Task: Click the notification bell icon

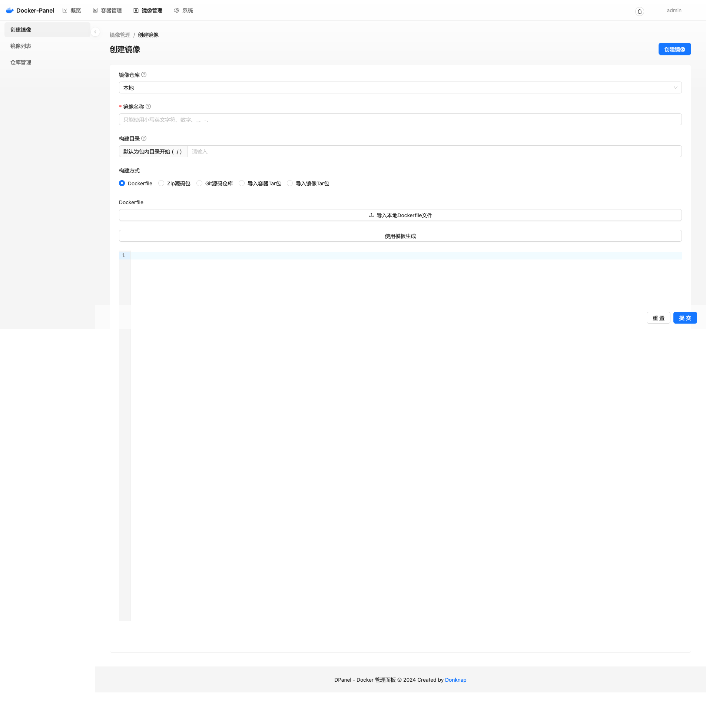Action: 640,11
